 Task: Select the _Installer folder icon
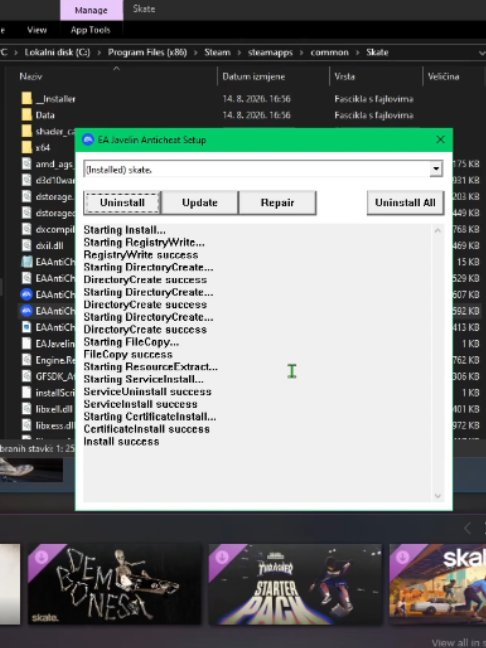pos(26,99)
